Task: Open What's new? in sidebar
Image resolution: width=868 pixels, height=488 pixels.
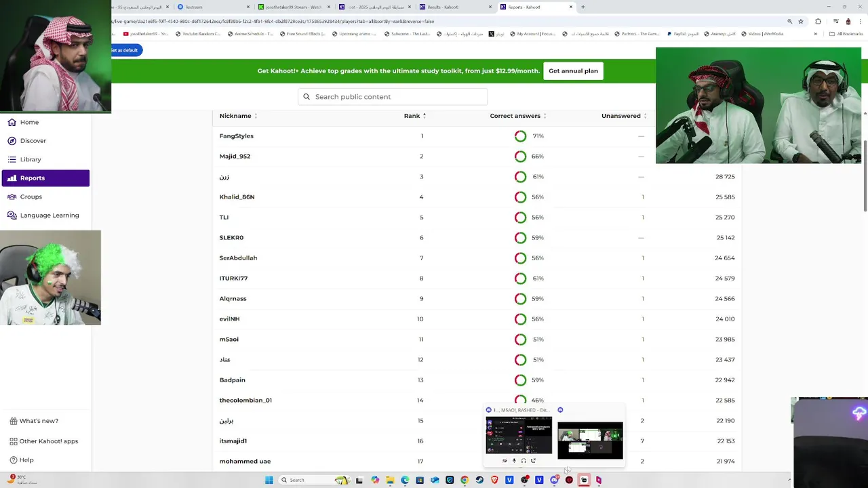Action: coord(34,421)
